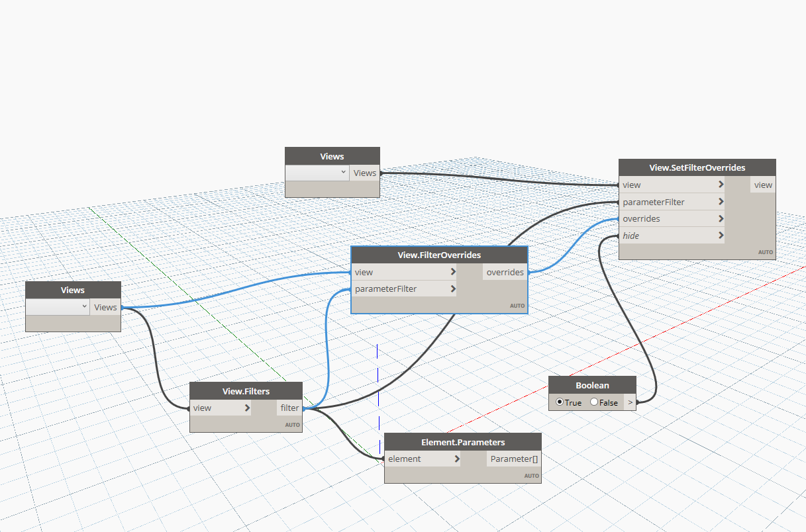
Task: Click chevron beside element input on Element.Parameters
Action: click(456, 459)
